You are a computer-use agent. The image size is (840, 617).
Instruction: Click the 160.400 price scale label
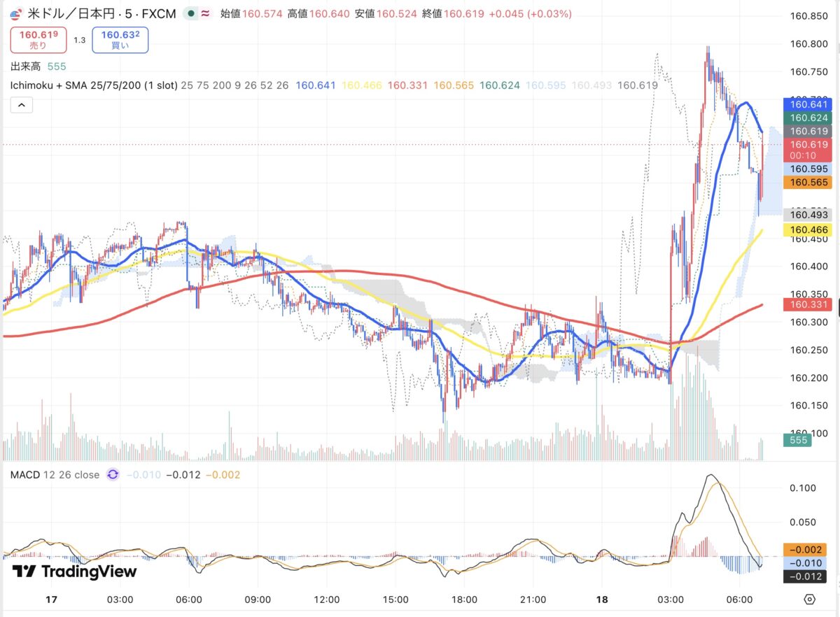click(x=808, y=267)
